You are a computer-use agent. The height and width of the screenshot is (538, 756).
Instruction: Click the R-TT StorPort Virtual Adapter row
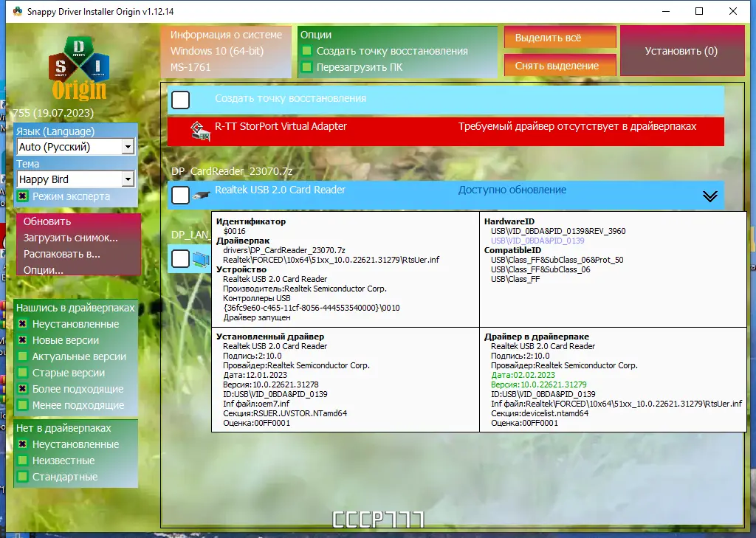pyautogui.click(x=445, y=131)
